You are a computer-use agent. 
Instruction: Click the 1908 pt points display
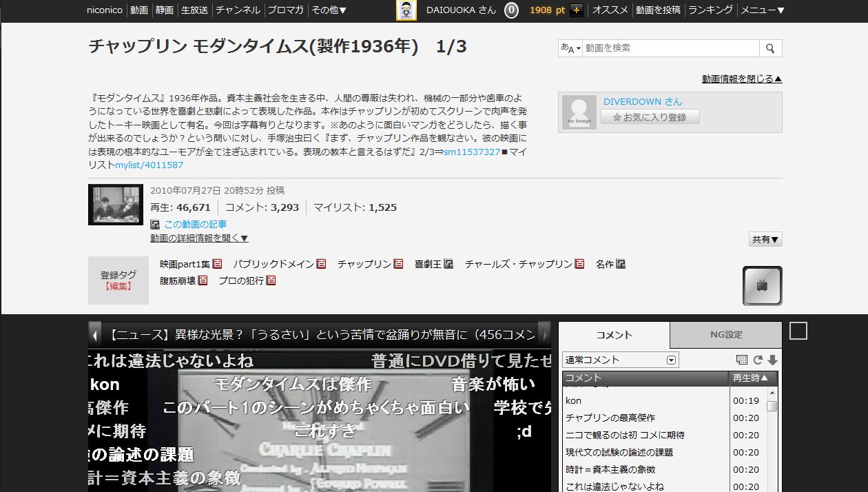coord(547,10)
